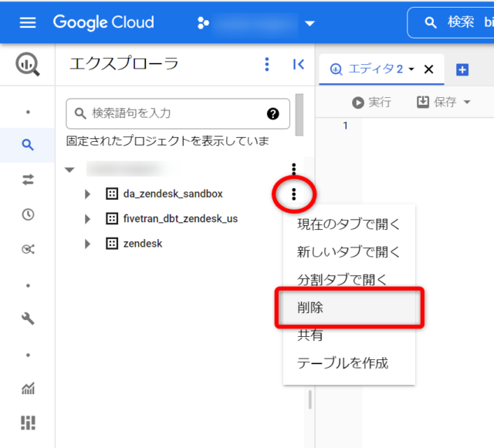Open the project selector dropdown arrow

click(x=310, y=23)
